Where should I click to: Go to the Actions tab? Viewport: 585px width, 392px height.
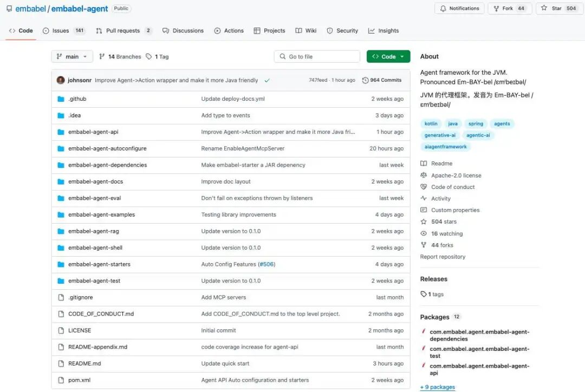point(229,30)
